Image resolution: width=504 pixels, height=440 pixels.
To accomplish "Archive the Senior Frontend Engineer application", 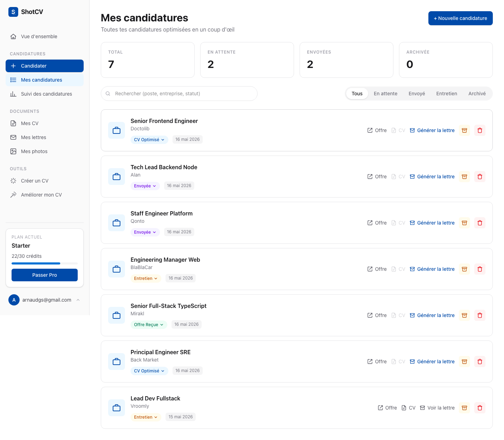I will (x=464, y=130).
